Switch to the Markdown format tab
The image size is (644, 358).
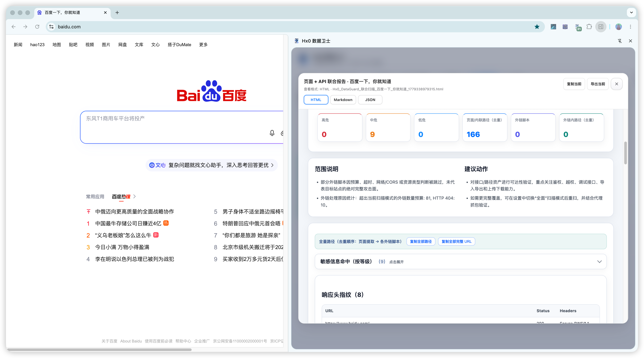tap(343, 100)
